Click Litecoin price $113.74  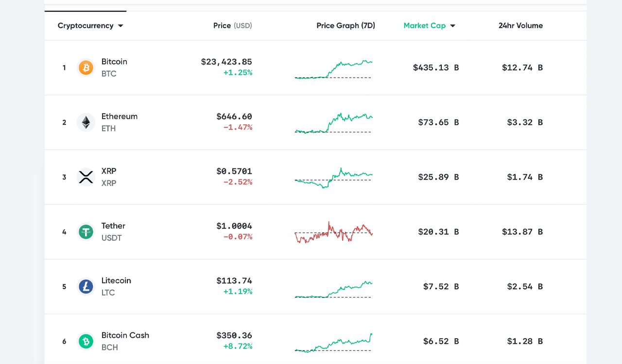(x=234, y=281)
